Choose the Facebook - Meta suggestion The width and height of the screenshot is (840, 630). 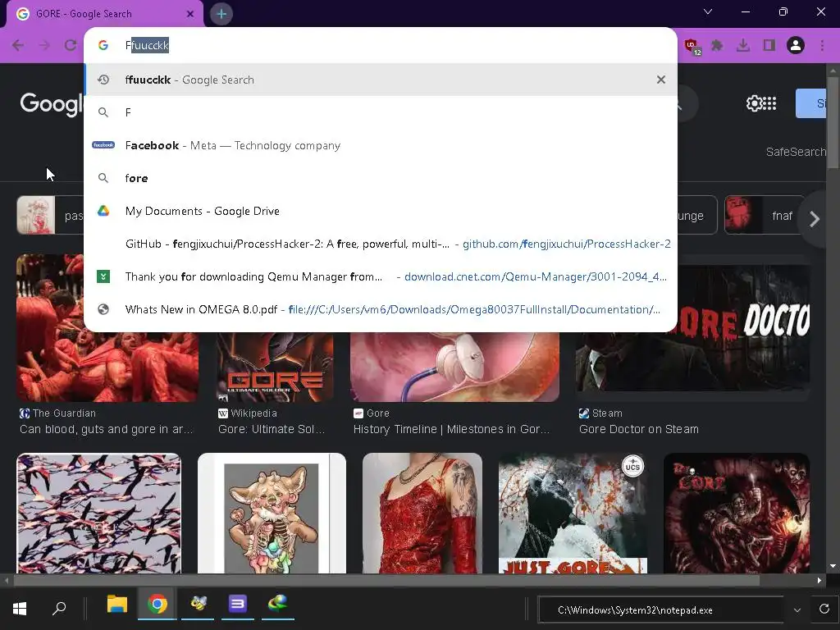point(381,145)
